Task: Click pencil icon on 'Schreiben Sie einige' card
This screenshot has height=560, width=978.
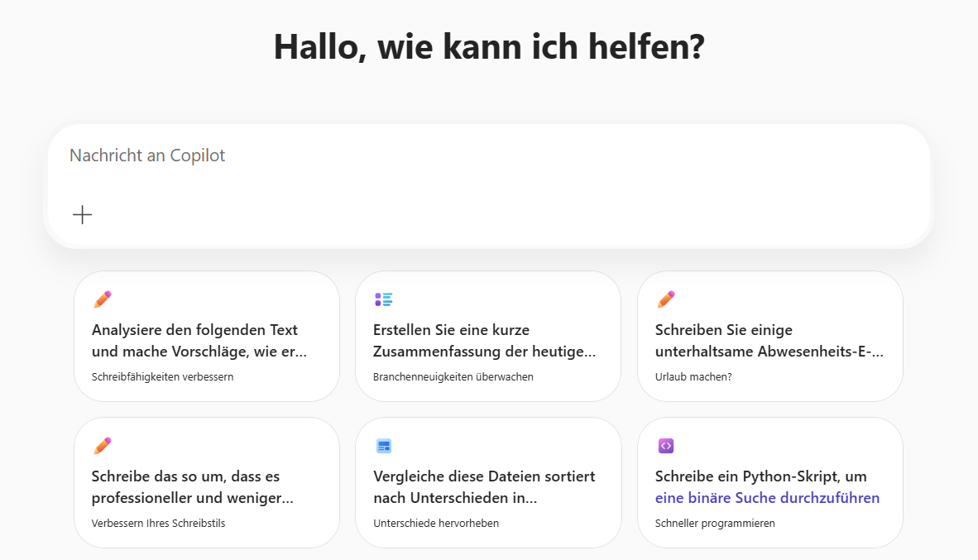Action: [x=666, y=299]
